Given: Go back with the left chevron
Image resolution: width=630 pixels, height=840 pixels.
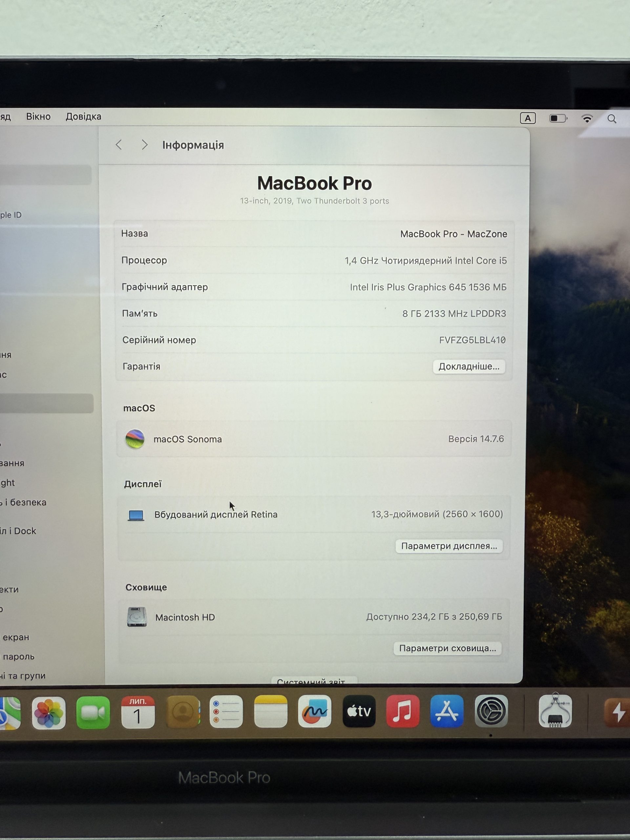Looking at the screenshot, I should pyautogui.click(x=119, y=145).
